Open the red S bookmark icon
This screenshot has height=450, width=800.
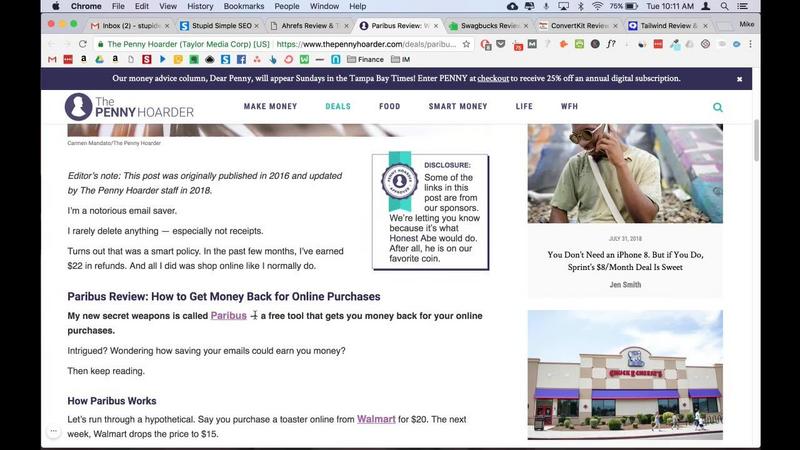coord(147,59)
